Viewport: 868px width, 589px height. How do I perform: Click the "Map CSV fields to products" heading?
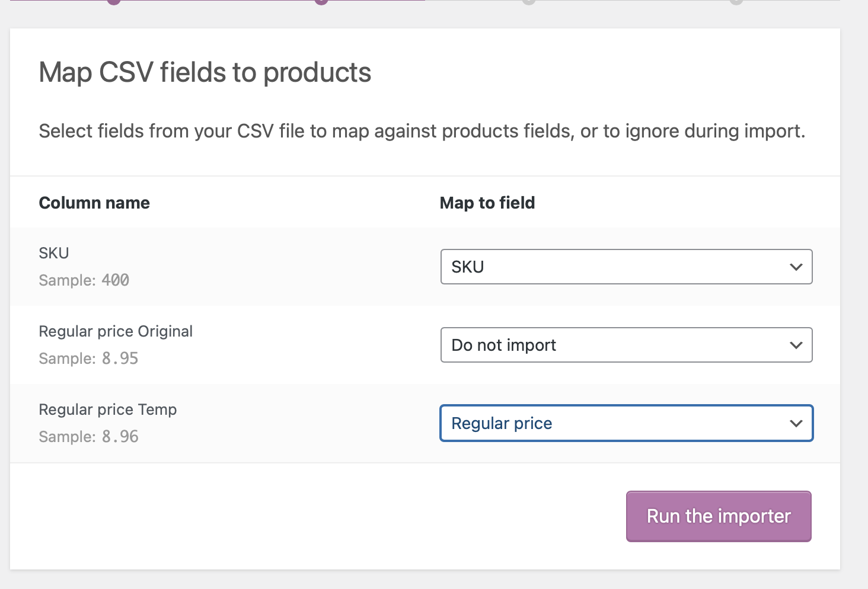[205, 73]
